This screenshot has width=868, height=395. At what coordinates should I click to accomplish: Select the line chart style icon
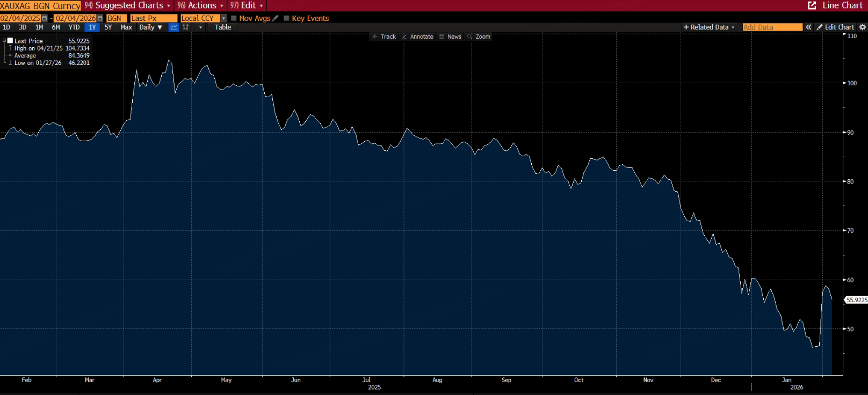173,27
